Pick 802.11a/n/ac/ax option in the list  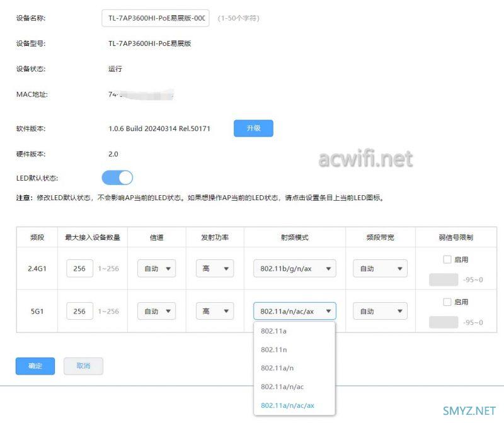[x=287, y=405]
